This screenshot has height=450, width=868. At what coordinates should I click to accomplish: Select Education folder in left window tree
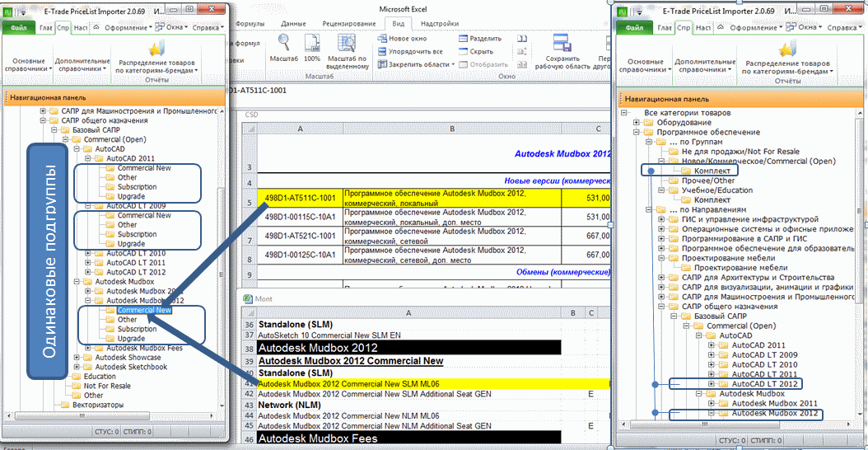click(100, 377)
